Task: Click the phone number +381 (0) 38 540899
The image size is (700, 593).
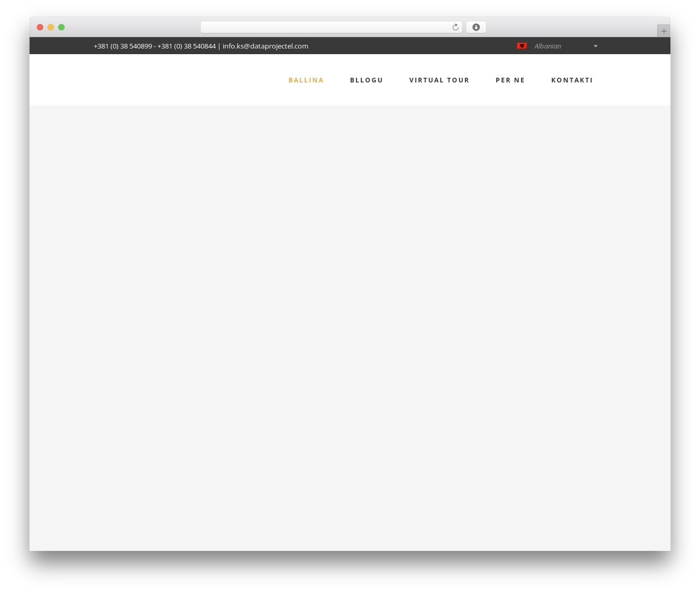Action: [123, 46]
